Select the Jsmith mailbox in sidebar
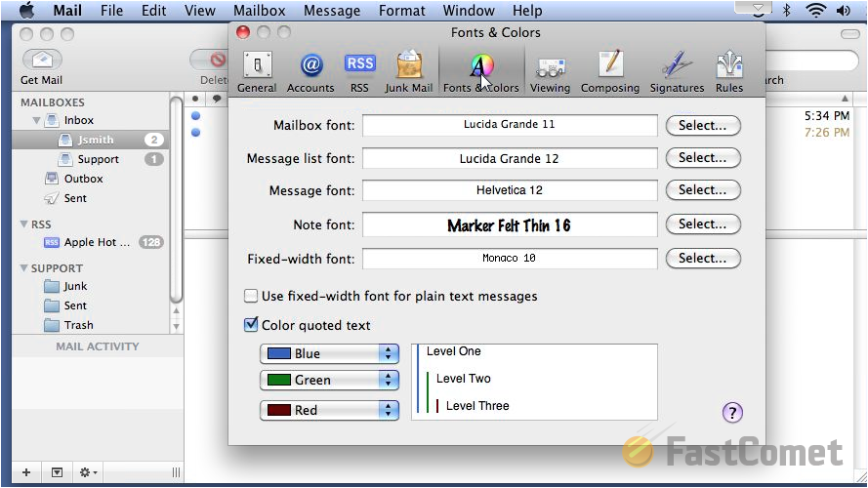Viewport: 868px width, 488px height. click(96, 140)
